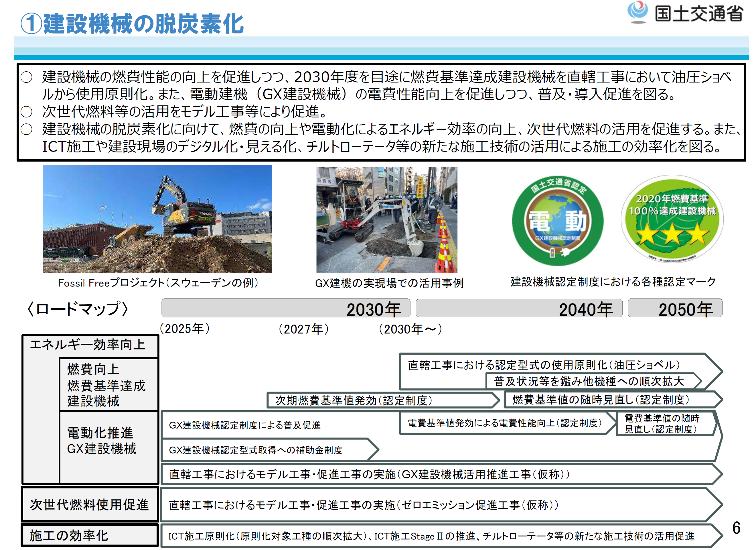
Task: Click the 施工の効率化 category box
Action: (90, 535)
